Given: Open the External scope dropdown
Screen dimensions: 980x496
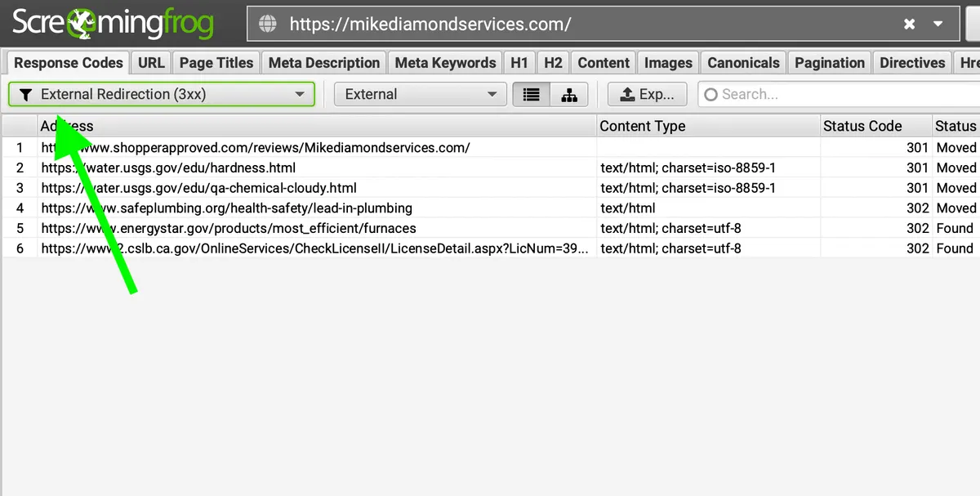Looking at the screenshot, I should click(x=420, y=95).
